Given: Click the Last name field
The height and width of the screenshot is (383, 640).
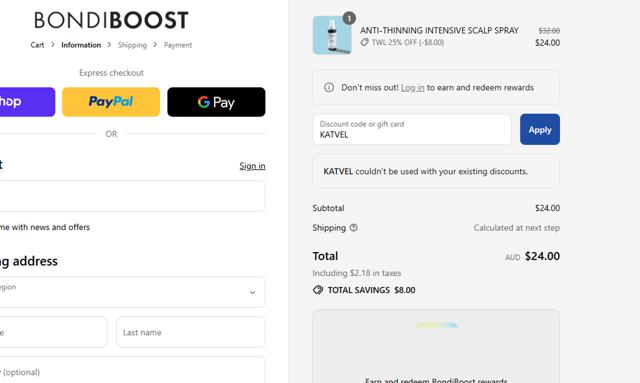Looking at the screenshot, I should tap(191, 332).
